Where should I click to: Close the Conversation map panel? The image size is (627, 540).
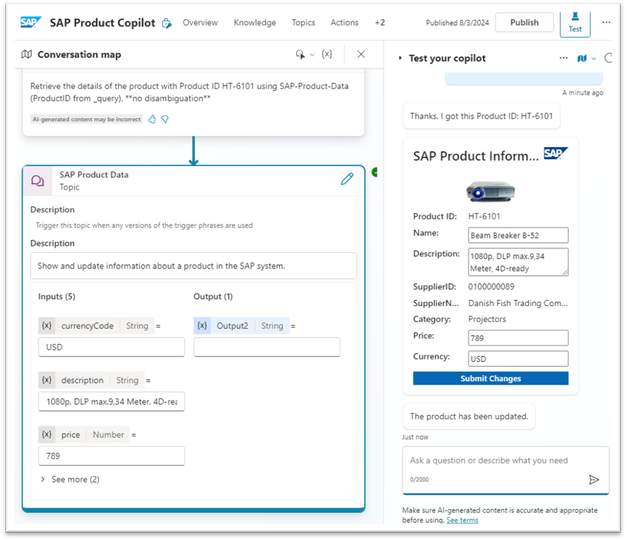pos(361,54)
